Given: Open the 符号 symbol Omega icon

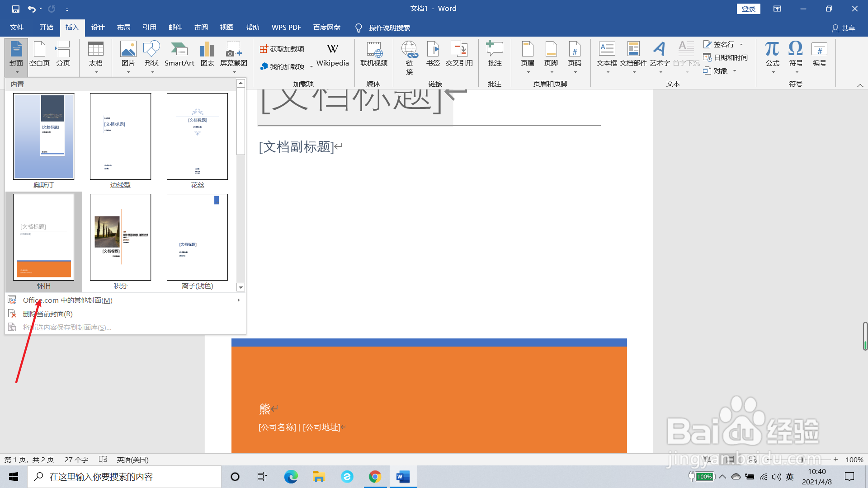Looking at the screenshot, I should (796, 54).
